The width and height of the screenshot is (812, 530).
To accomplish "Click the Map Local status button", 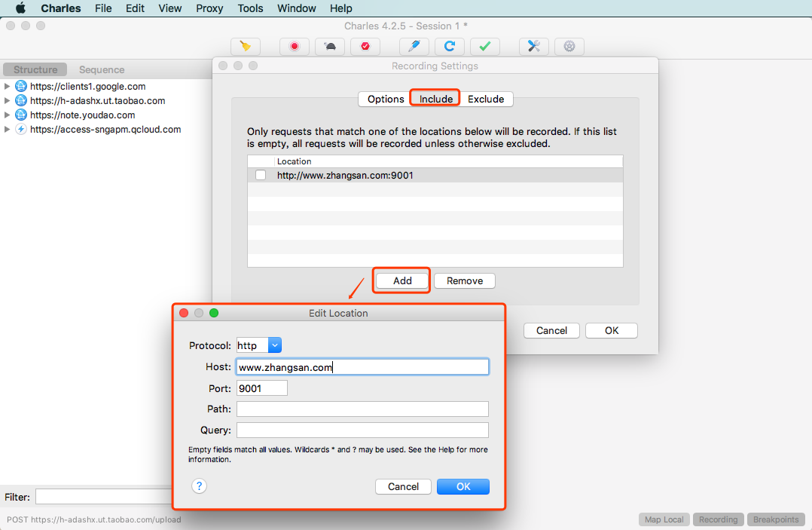I will coord(664,519).
